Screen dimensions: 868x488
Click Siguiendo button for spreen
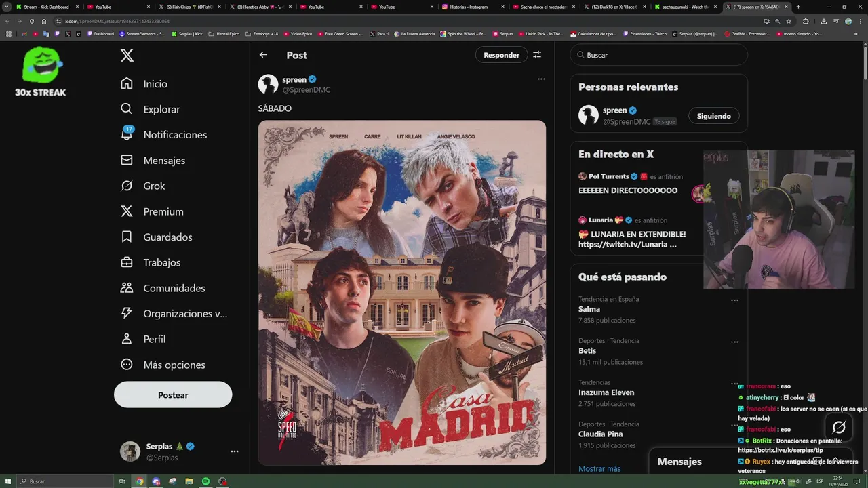pyautogui.click(x=713, y=116)
